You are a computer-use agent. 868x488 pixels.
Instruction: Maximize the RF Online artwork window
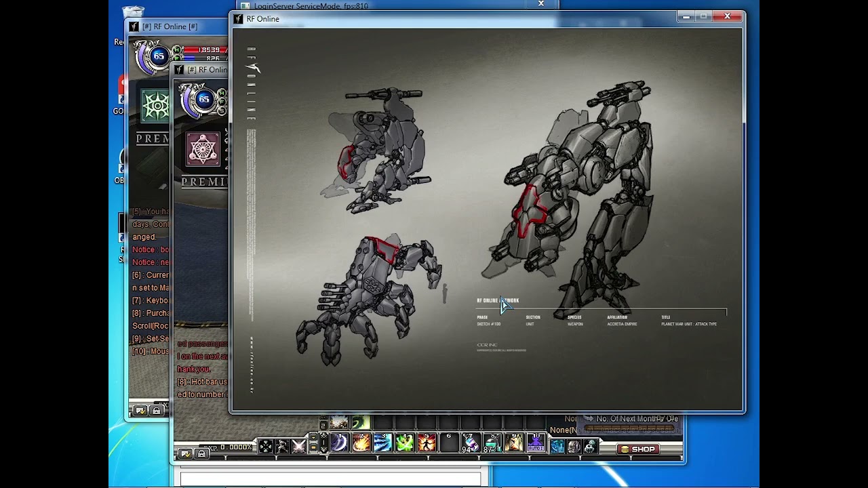(704, 16)
